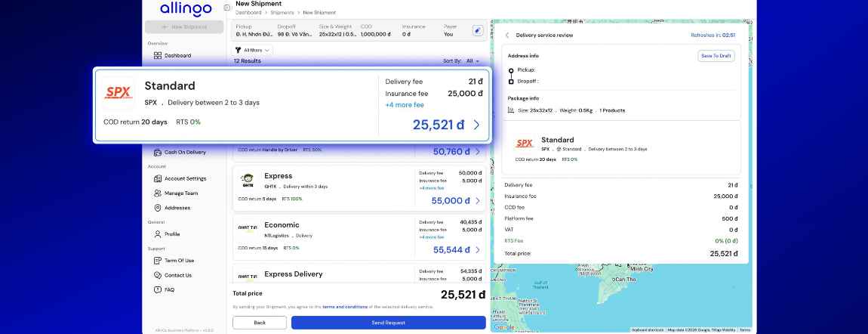Go to Dashboard via breadcrumb

point(248,12)
